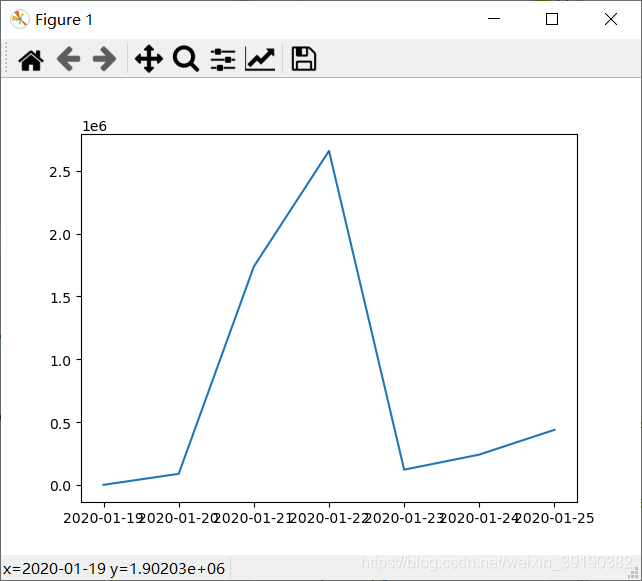Minimize the Figure 1 window

tap(494, 19)
